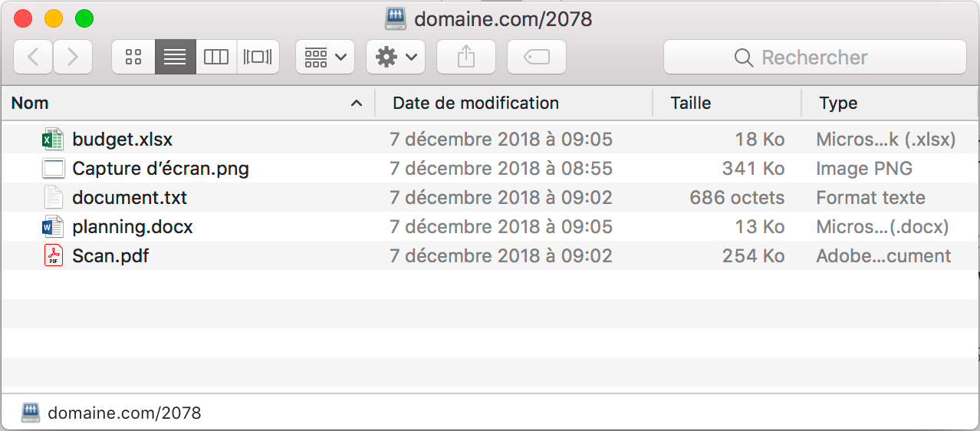Click the Share toolbar button
Viewport: 980px width, 431px height.
point(466,57)
